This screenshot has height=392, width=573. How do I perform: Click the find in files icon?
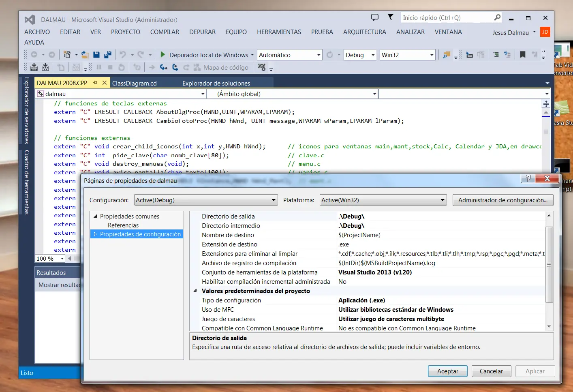[447, 55]
